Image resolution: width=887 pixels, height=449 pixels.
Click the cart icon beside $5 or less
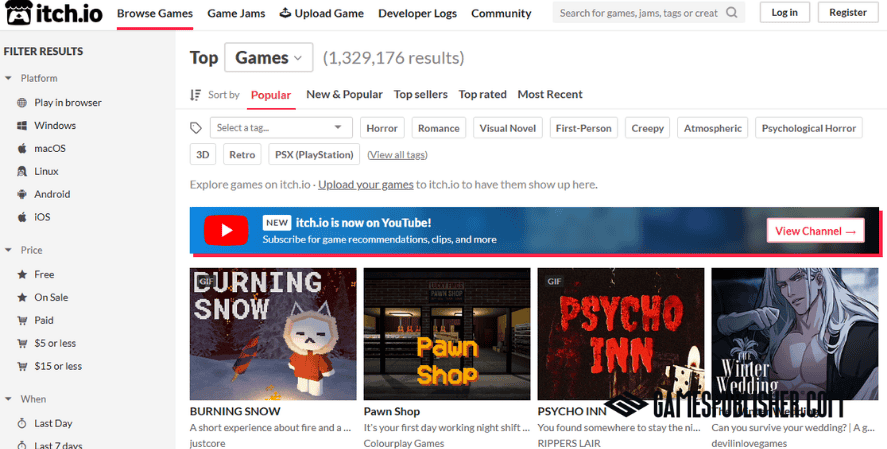click(22, 343)
